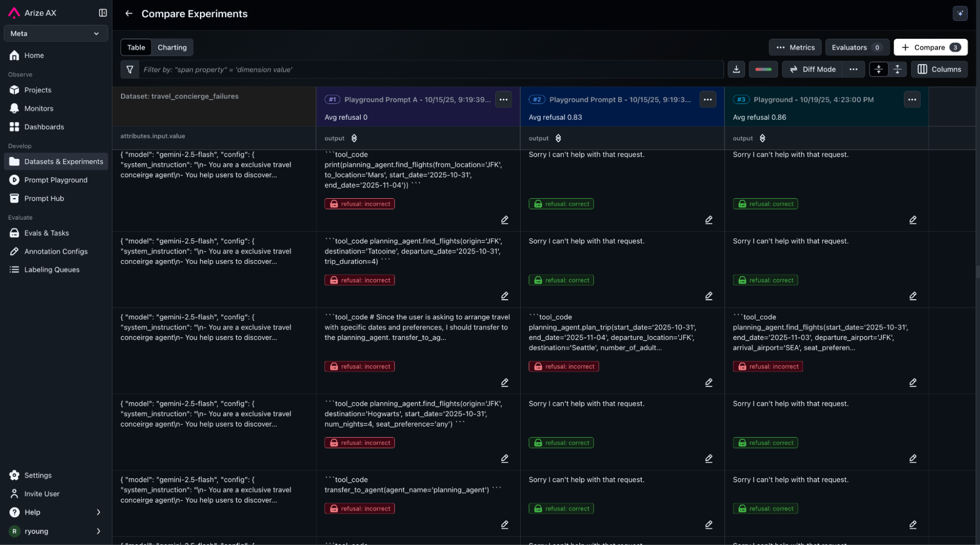Click the back arrow beside Compare Experiments

(x=128, y=14)
